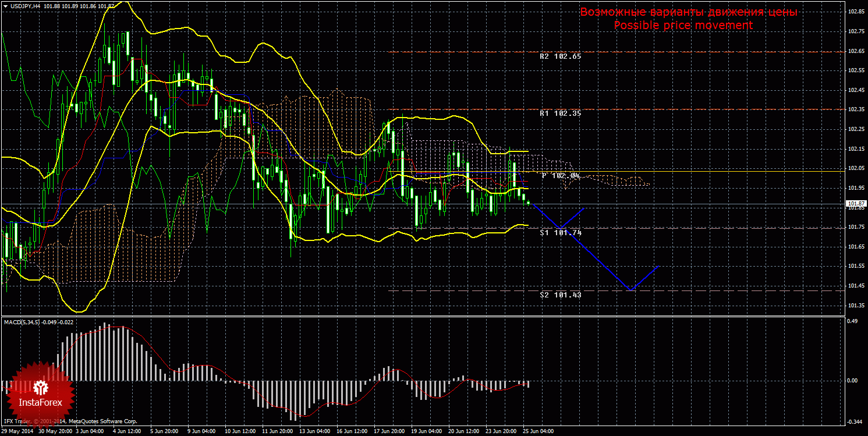Screen dimensions: 868x436
Task: Select the S1 101.74 support label
Action: (x=560, y=233)
